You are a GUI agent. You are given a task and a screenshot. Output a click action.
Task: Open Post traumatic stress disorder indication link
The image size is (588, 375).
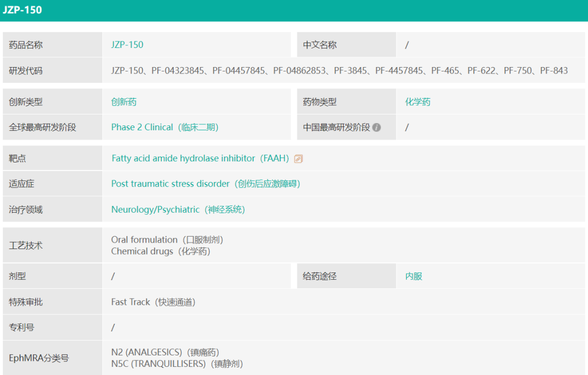point(205,184)
